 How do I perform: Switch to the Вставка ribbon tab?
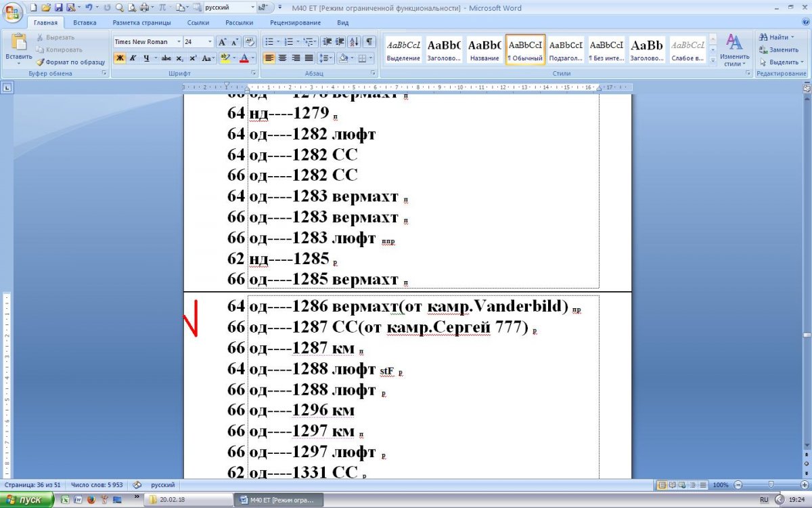(x=85, y=22)
